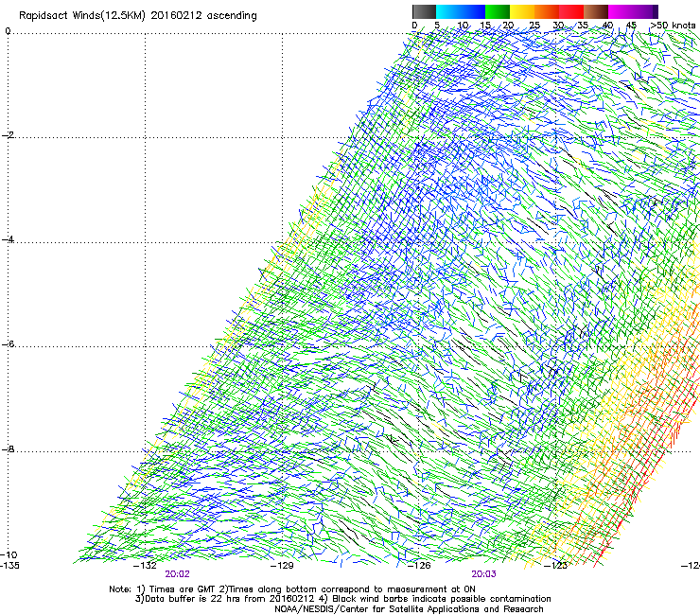Click the latitude axis label '-6'

pyautogui.click(x=8, y=344)
